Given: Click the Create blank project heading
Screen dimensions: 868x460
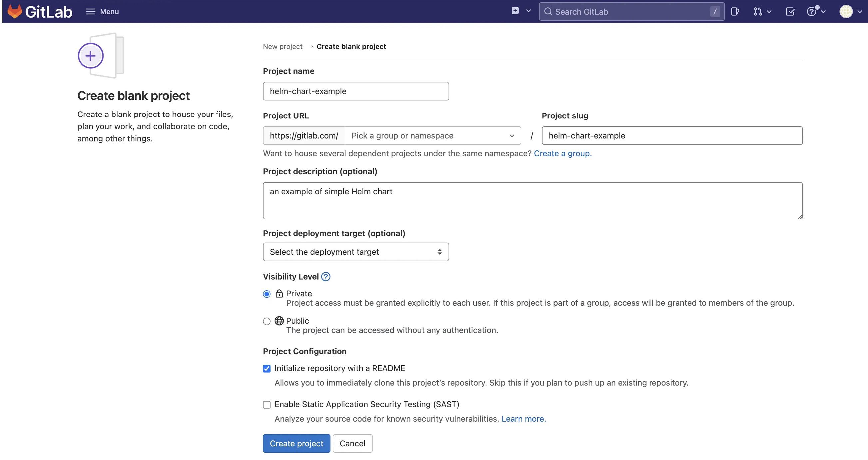Looking at the screenshot, I should click(x=134, y=96).
